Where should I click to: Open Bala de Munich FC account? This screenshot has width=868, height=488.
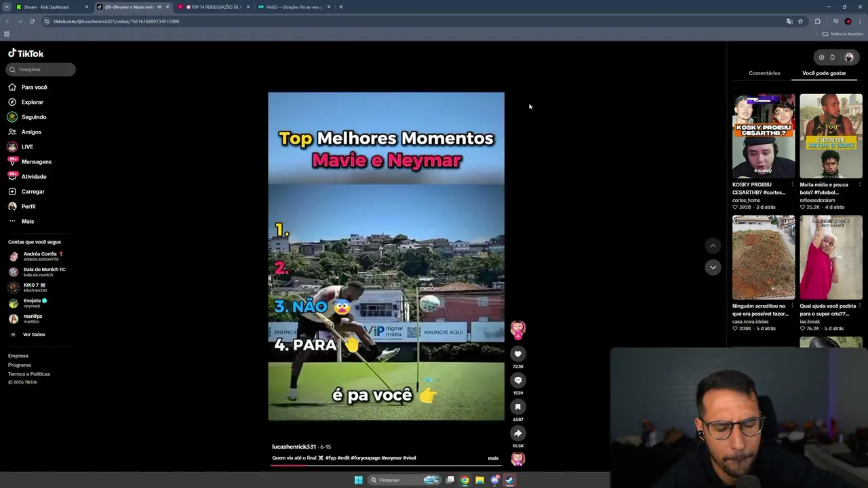coord(38,271)
